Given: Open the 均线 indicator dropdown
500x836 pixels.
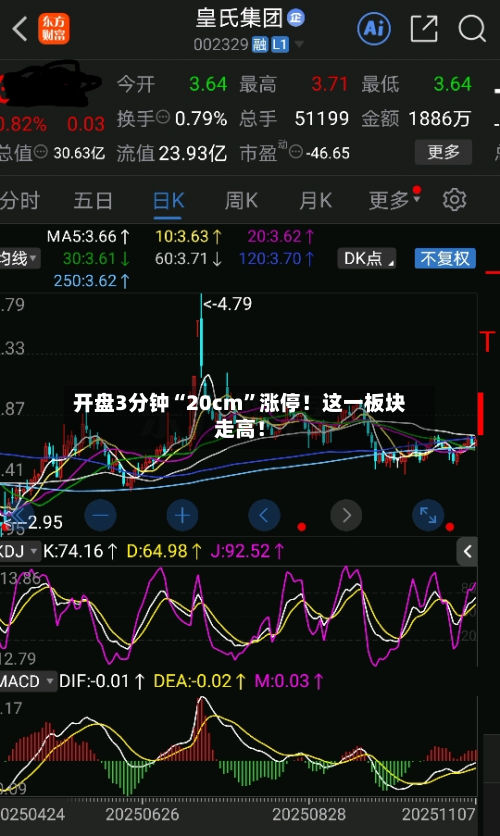Looking at the screenshot, I should coord(20,259).
